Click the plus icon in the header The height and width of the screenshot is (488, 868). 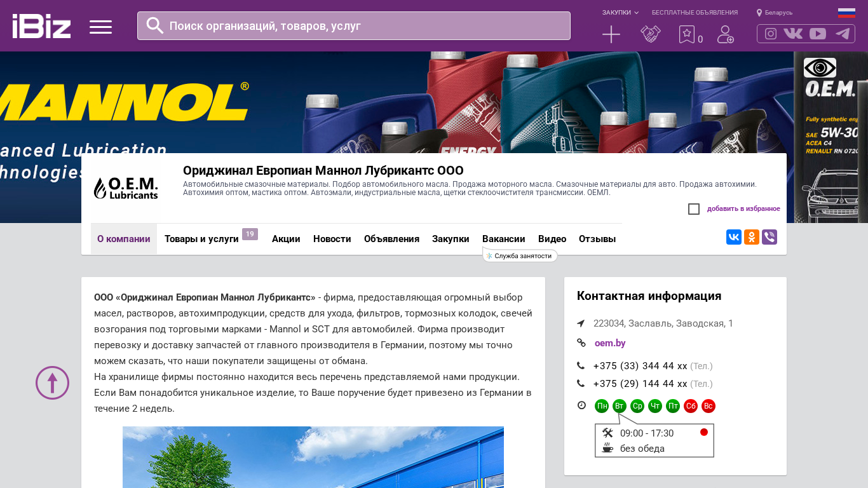[611, 34]
